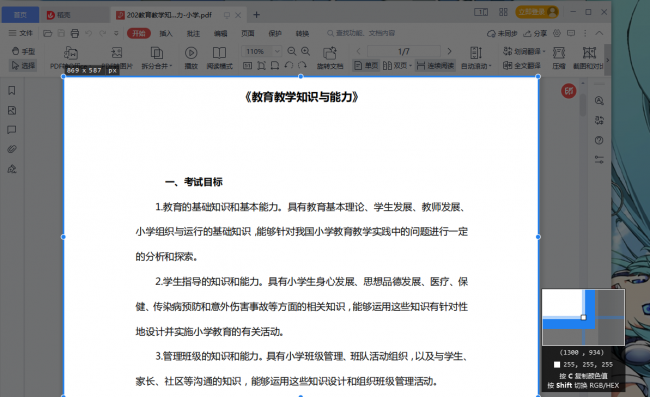Open the 文件 file menu
Viewport: 650px width, 397px height.
point(21,33)
